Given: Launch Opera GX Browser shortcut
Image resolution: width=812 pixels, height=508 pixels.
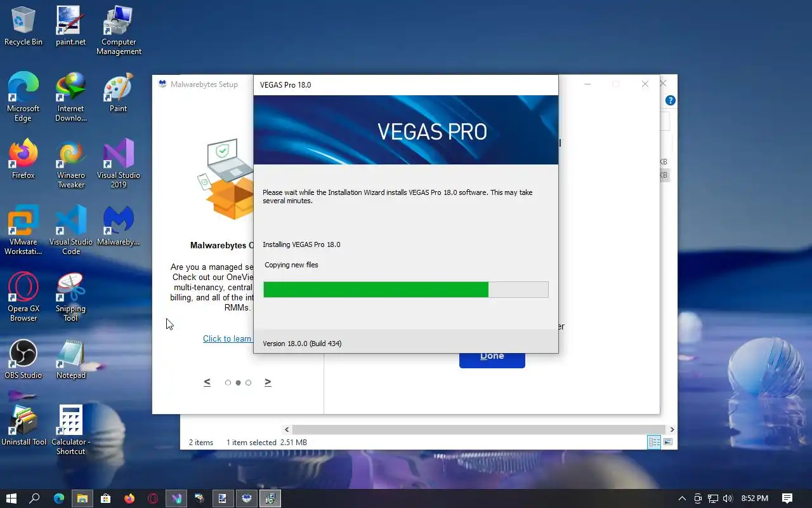Looking at the screenshot, I should pyautogui.click(x=23, y=297).
